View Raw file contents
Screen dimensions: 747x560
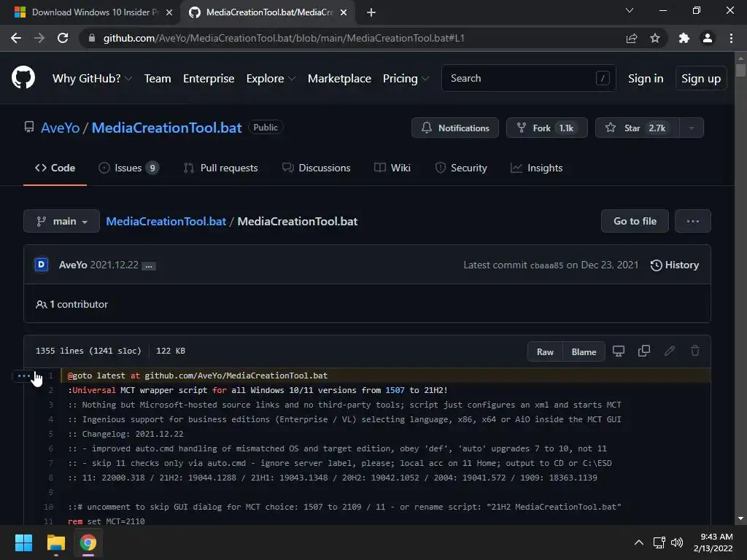pyautogui.click(x=545, y=352)
